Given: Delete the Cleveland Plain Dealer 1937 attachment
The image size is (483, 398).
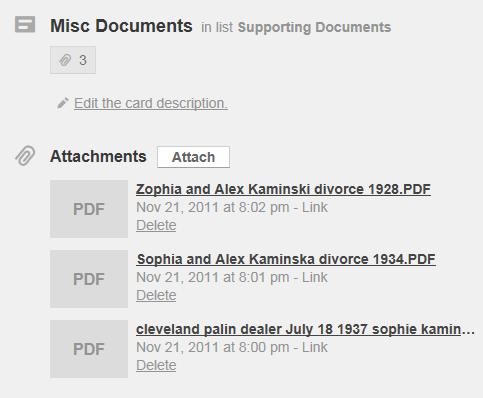Looking at the screenshot, I should click(x=156, y=365).
